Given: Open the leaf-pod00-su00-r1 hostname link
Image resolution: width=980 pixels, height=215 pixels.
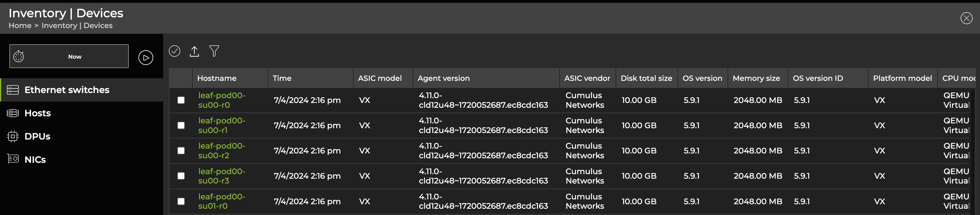Looking at the screenshot, I should tap(221, 125).
